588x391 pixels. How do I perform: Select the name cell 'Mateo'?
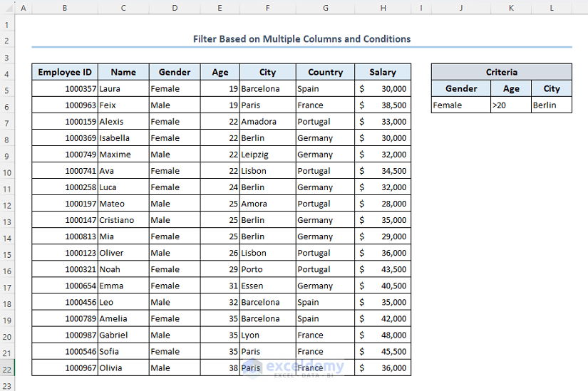coord(123,204)
